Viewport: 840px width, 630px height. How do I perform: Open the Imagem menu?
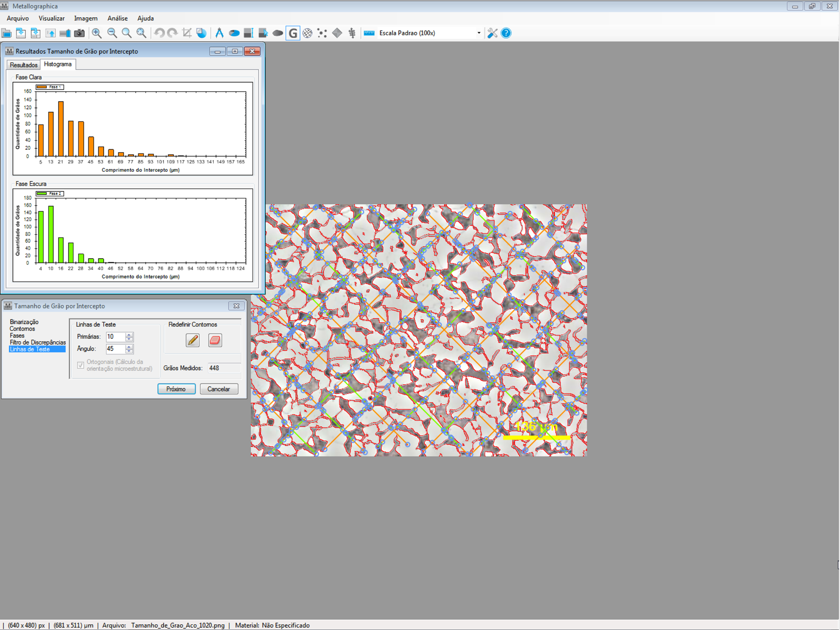click(x=86, y=18)
